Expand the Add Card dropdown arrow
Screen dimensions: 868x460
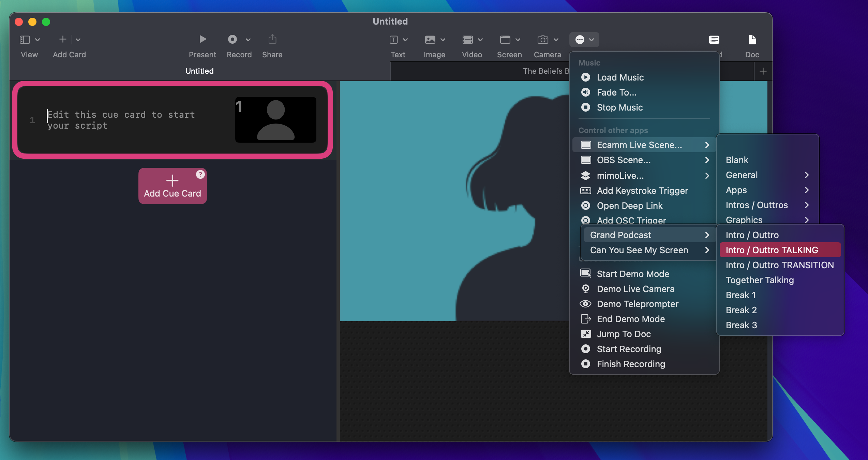point(78,40)
